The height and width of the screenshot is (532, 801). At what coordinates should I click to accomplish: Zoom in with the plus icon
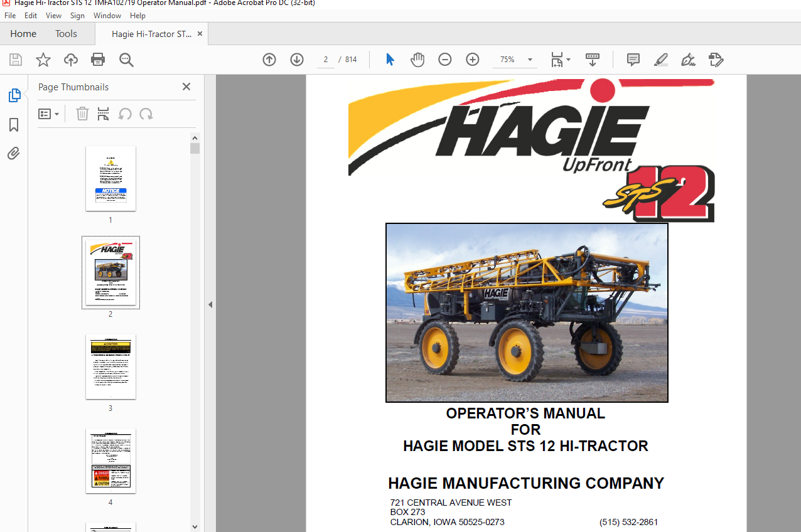click(x=473, y=60)
